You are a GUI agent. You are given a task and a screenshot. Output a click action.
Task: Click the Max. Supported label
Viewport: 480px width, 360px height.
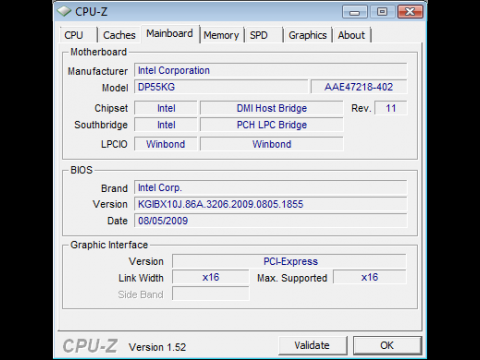292,278
